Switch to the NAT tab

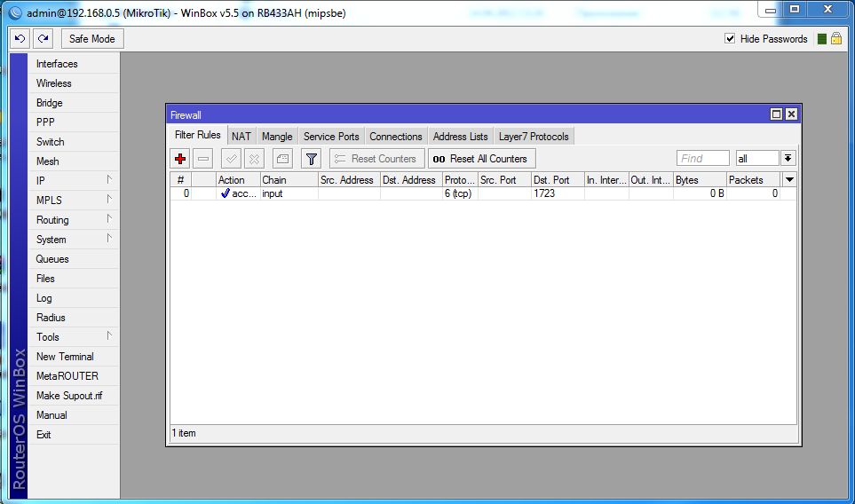241,137
